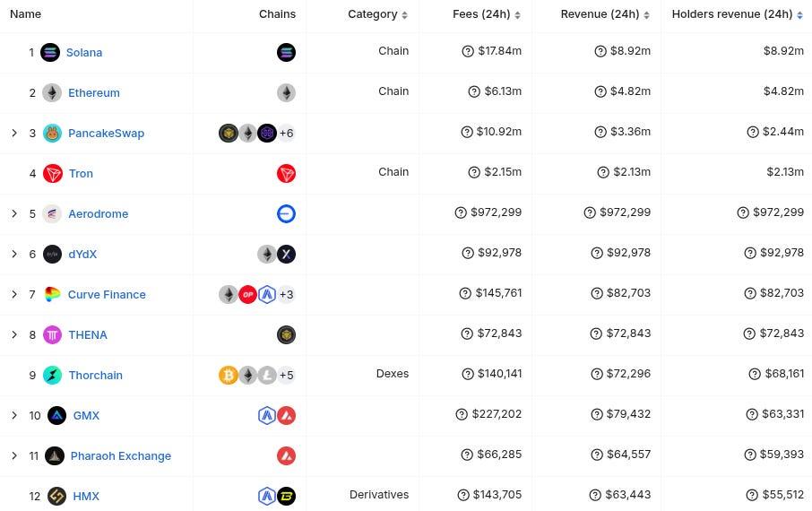Viewport: 812px width, 511px height.
Task: Sort by Fees (24h) header
Action: pos(487,14)
